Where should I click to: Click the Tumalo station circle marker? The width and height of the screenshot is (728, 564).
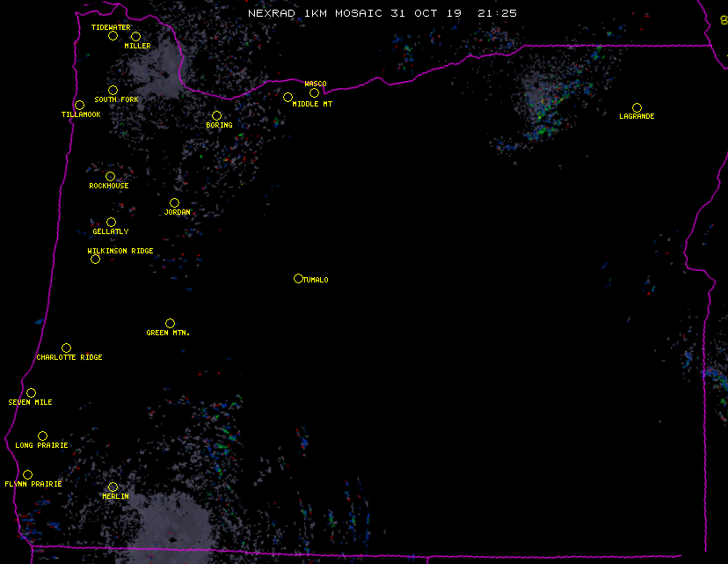298,279
